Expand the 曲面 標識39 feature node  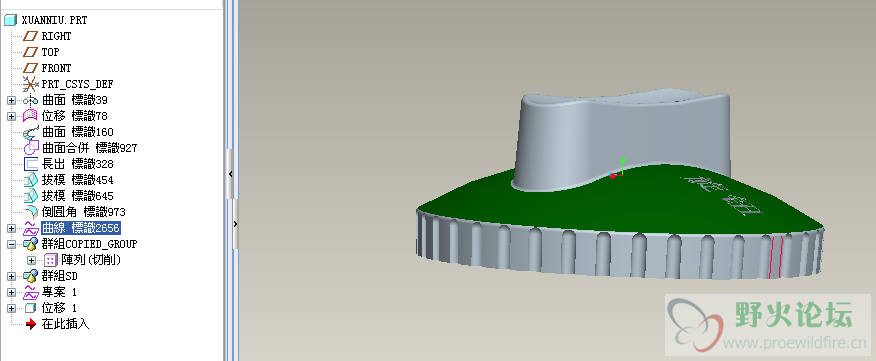(x=11, y=101)
